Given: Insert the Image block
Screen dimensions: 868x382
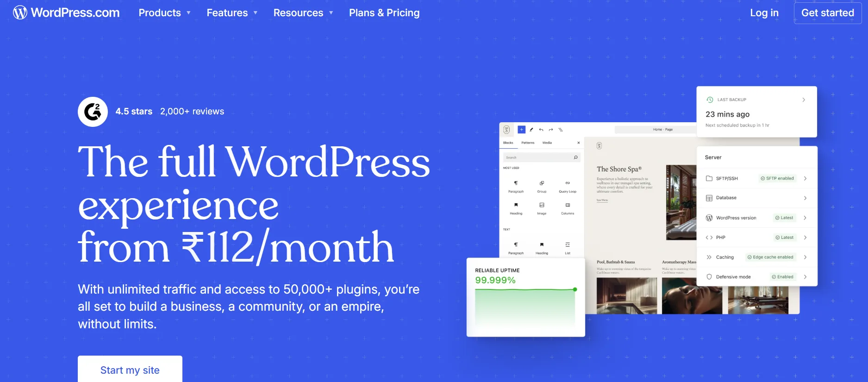Looking at the screenshot, I should tap(542, 208).
